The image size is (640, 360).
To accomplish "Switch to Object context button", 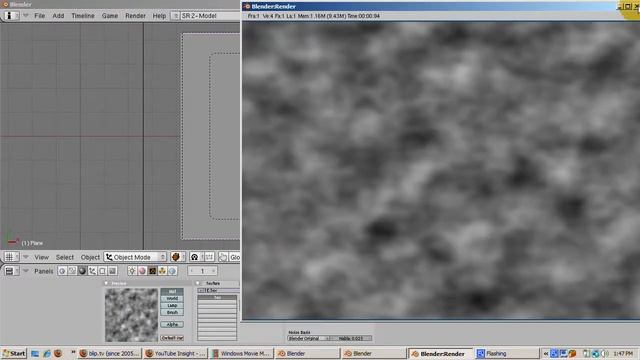I will tap(92, 271).
